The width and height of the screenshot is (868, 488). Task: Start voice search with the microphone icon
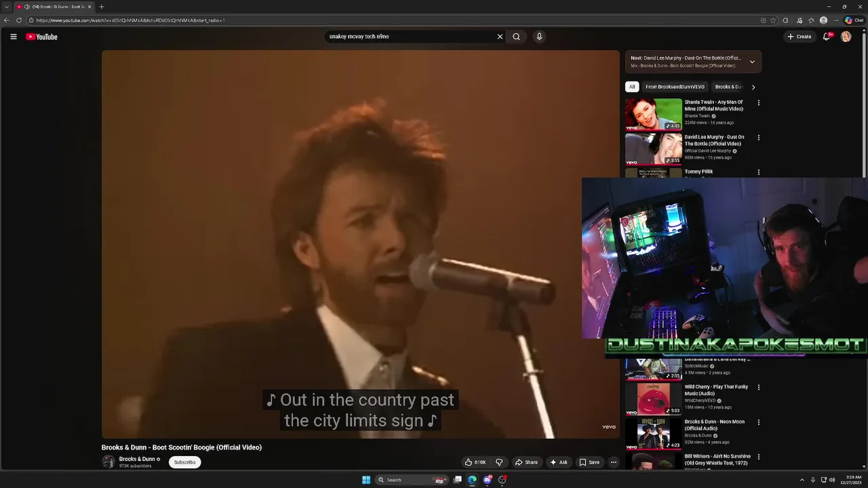(539, 37)
